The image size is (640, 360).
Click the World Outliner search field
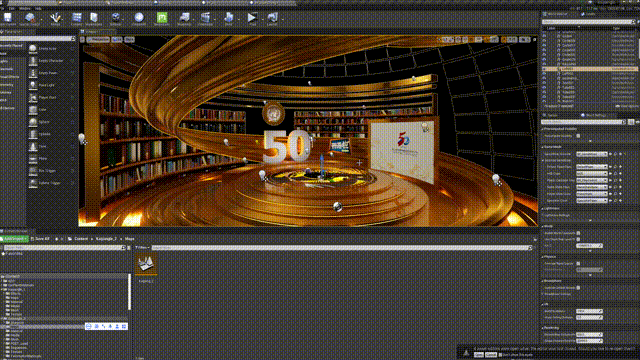click(x=588, y=22)
